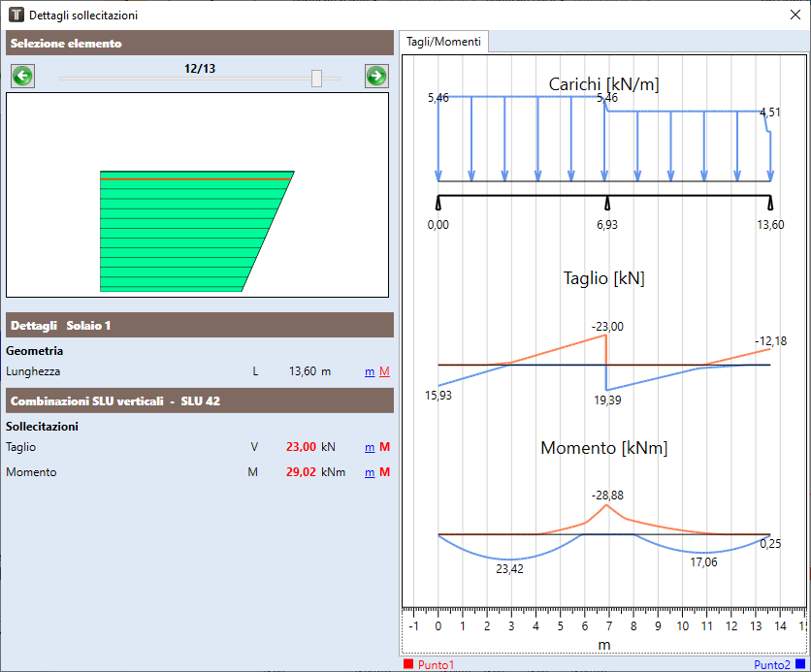
Task: Click the 6,93 support position label
Action: [607, 225]
